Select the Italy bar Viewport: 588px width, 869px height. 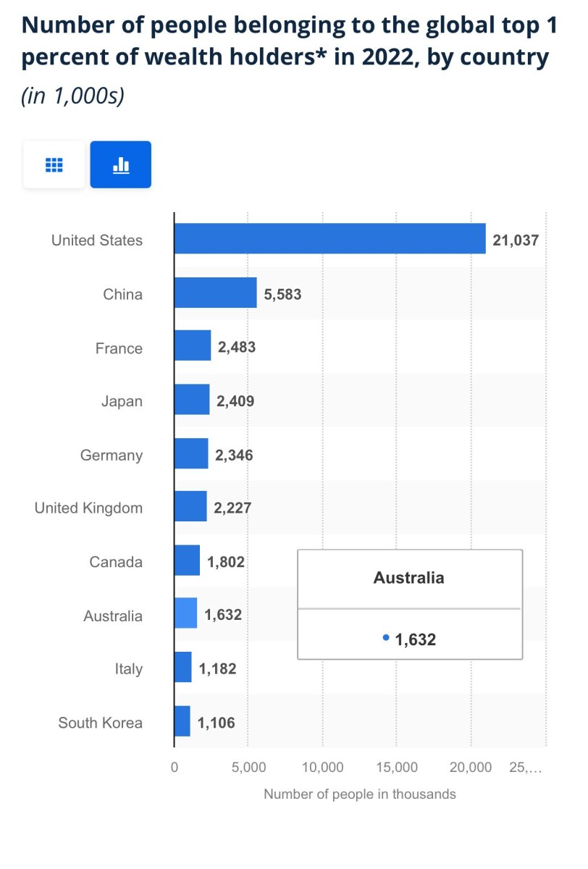182,667
